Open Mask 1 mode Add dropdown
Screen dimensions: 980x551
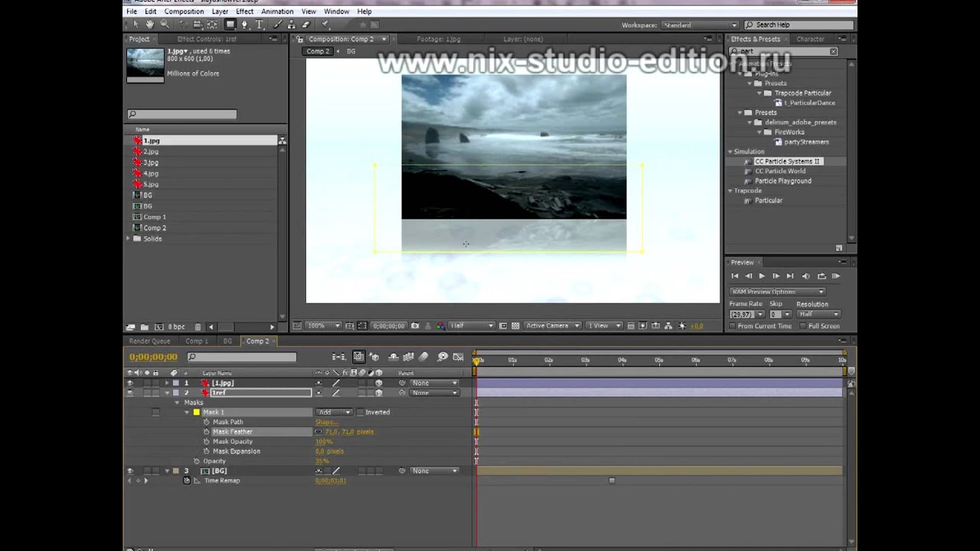click(x=334, y=412)
